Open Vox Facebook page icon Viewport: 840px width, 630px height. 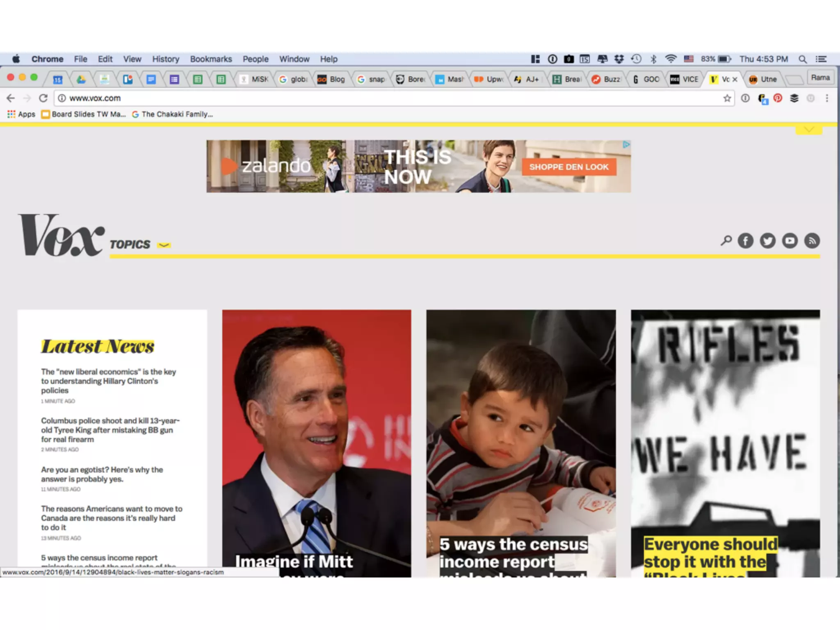click(745, 241)
